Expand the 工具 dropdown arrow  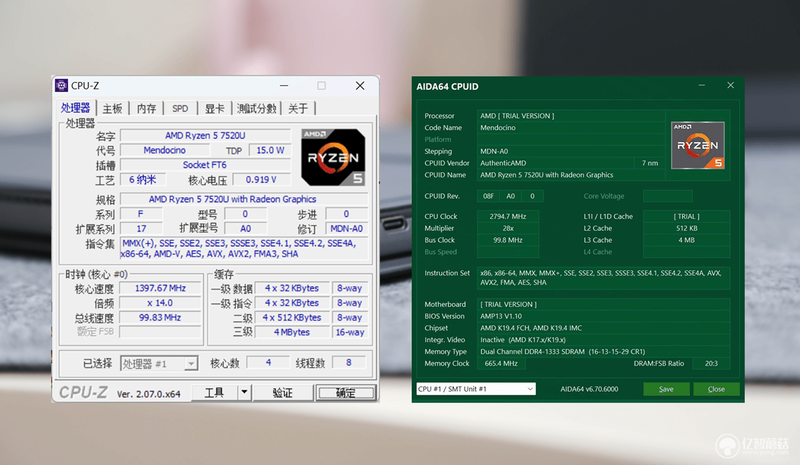244,392
